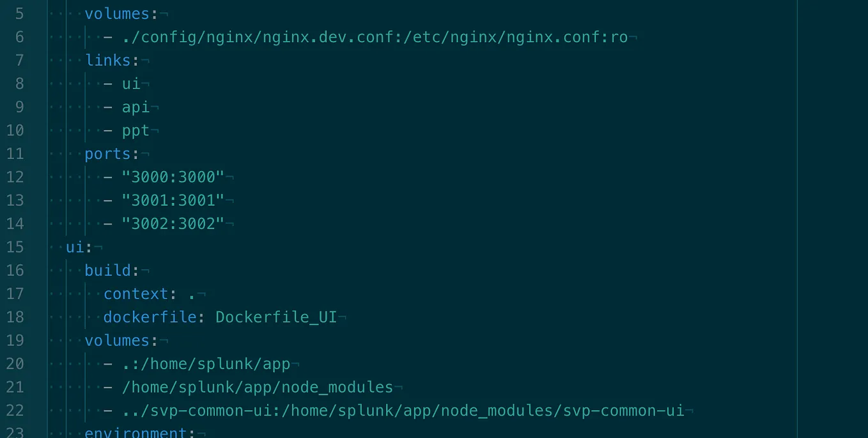Image resolution: width=868 pixels, height=438 pixels.
Task: Click the "3001:3001" port mapping
Action: [x=173, y=200]
